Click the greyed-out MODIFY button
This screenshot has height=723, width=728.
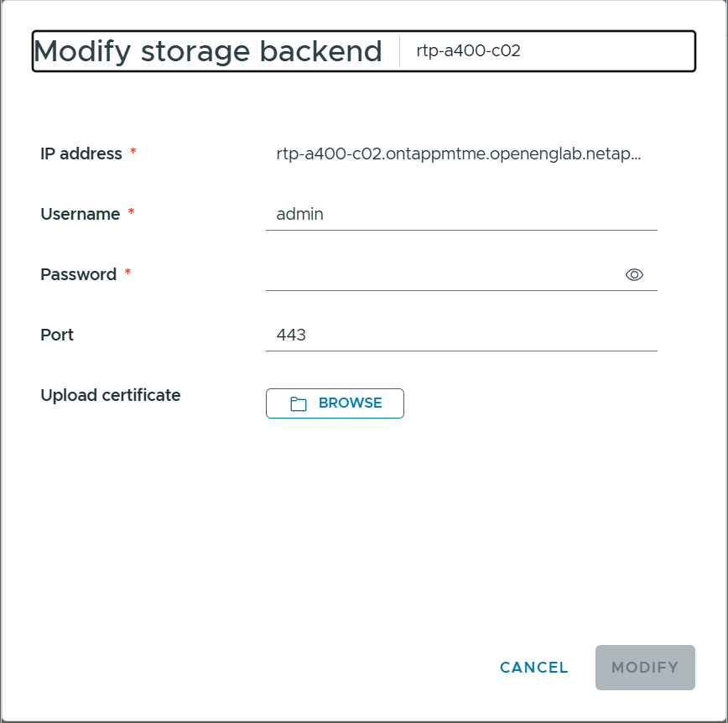click(x=645, y=668)
